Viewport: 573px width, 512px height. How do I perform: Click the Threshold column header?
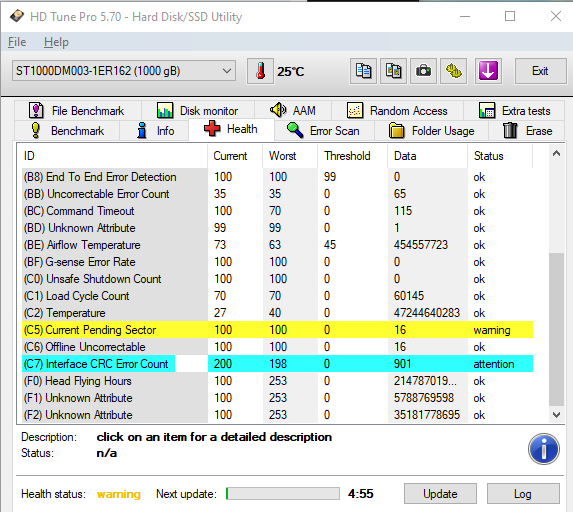click(352, 156)
